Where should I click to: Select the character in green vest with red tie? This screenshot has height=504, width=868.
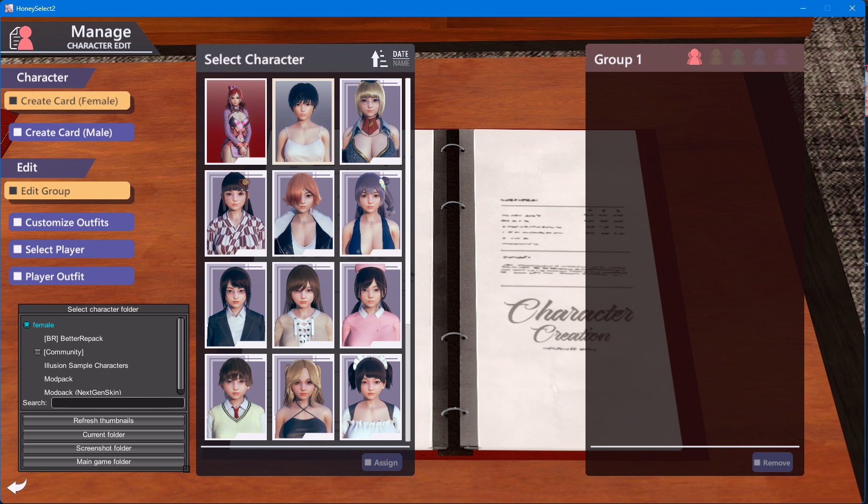(235, 397)
